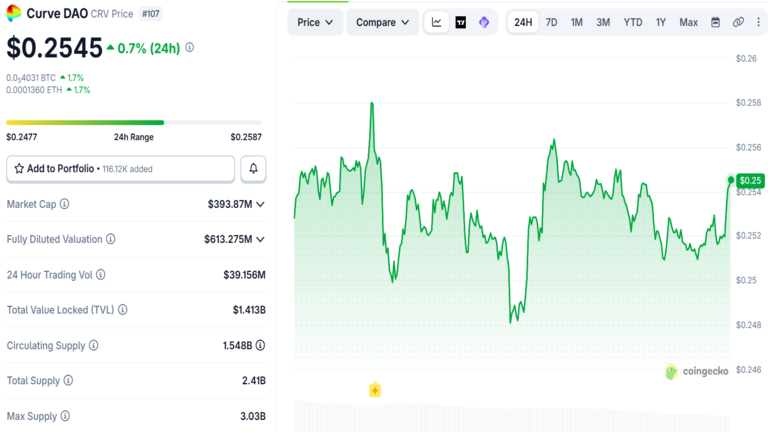This screenshot has height=432, width=768.
Task: Click the green $0.25 current price tag
Action: [750, 181]
